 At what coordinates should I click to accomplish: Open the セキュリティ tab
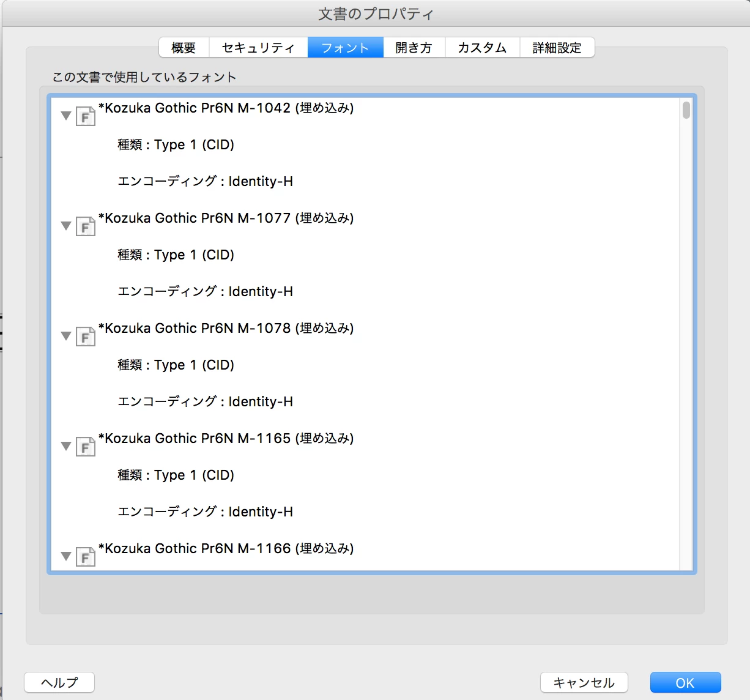click(x=258, y=47)
